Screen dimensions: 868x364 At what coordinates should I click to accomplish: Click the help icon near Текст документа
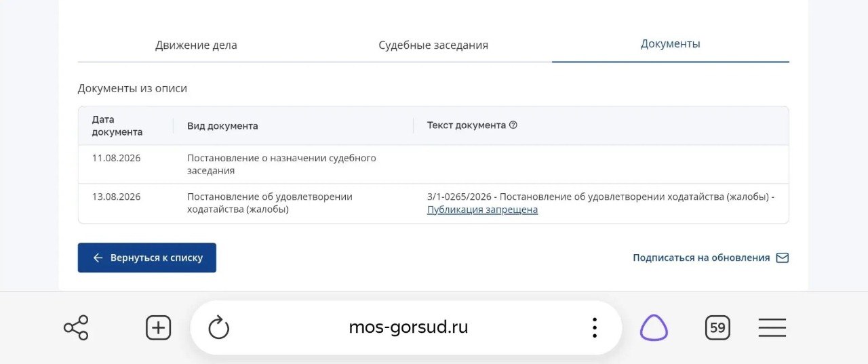click(x=513, y=125)
